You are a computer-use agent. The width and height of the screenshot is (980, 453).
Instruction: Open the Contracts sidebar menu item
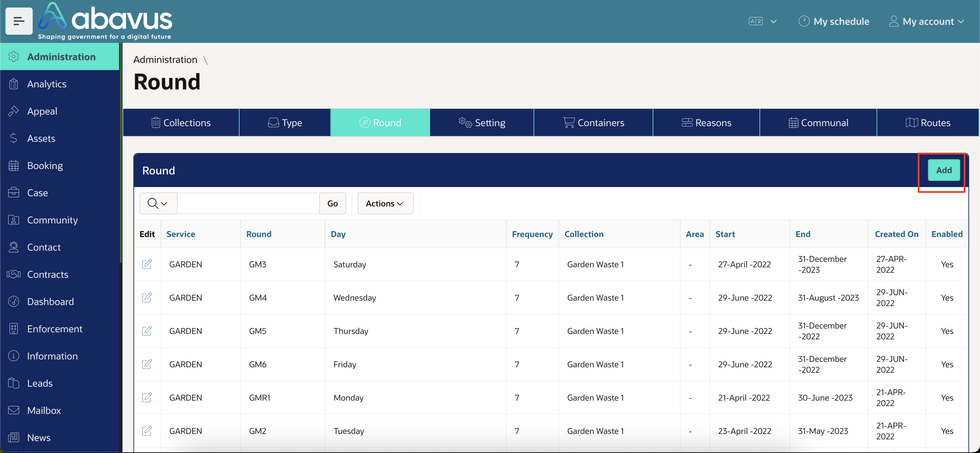pyautogui.click(x=60, y=274)
